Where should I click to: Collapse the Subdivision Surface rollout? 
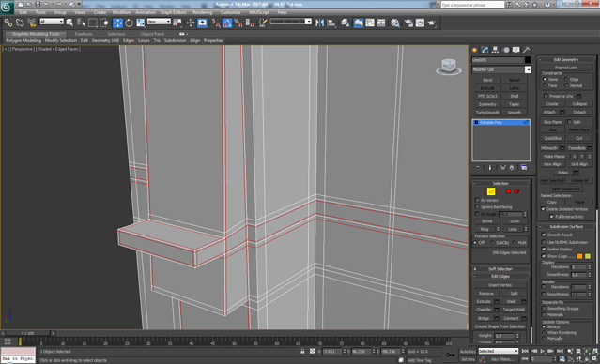(x=566, y=226)
